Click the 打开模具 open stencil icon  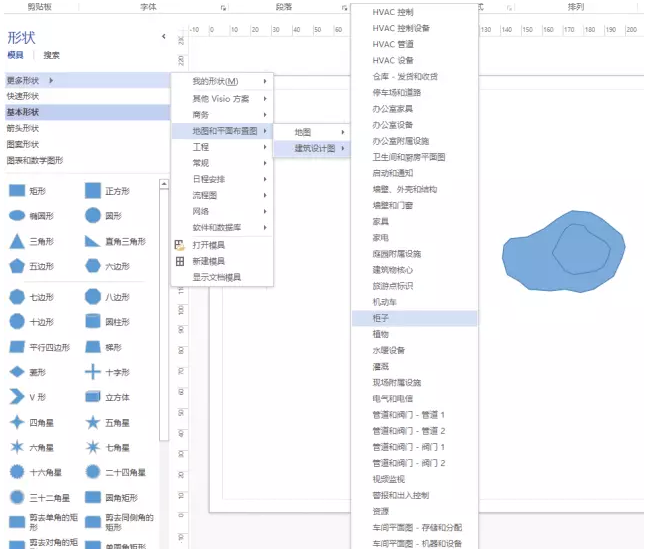click(x=180, y=245)
